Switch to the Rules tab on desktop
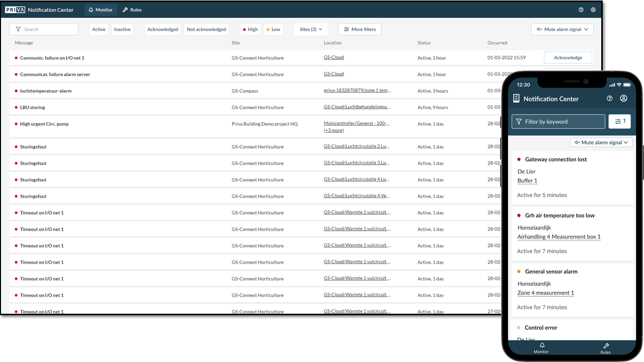 coord(132,10)
